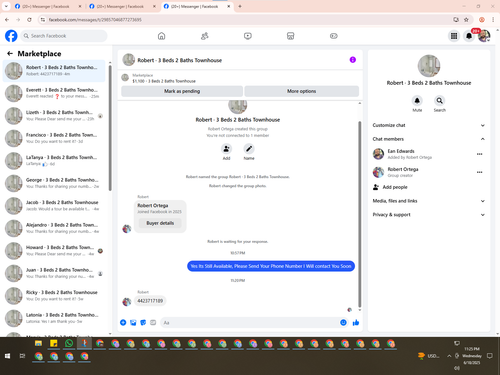500x375 pixels.
Task: Open Video tab icon in top navigation
Action: click(248, 36)
